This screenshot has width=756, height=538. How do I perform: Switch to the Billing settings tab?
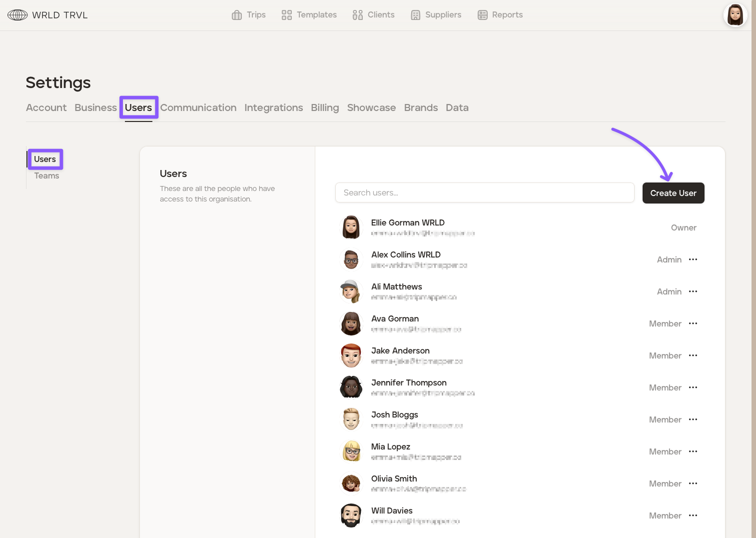click(x=325, y=107)
